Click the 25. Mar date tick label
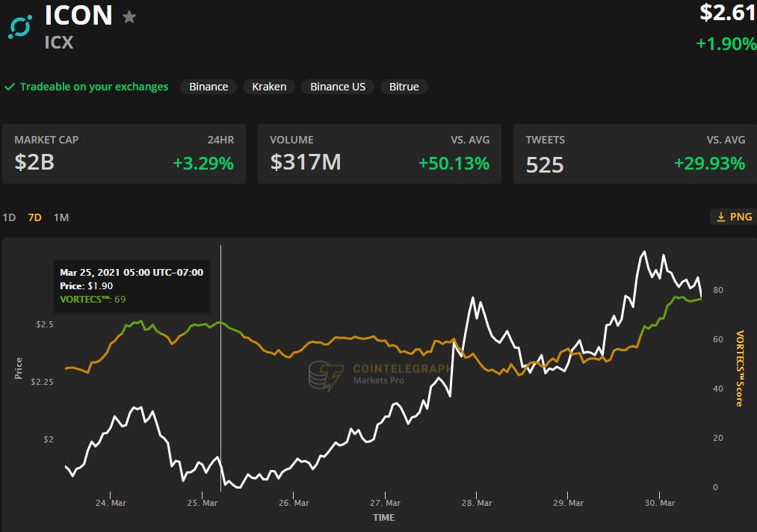This screenshot has height=532, width=757. pos(203,503)
